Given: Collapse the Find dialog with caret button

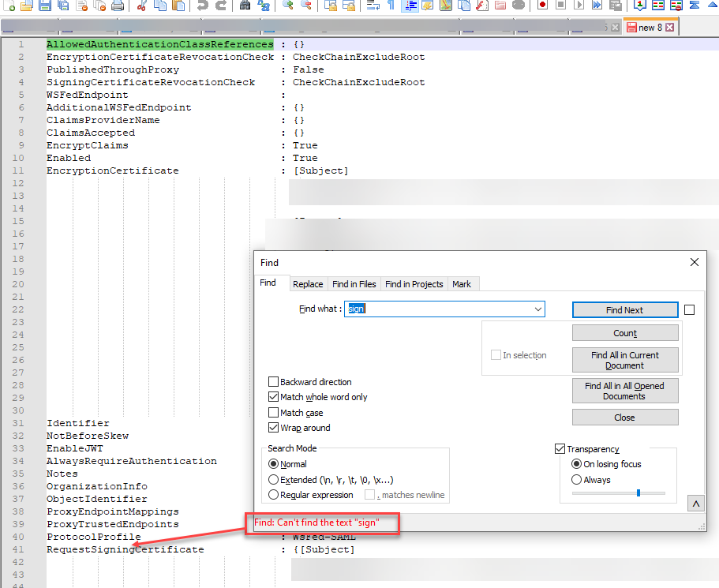Looking at the screenshot, I should pyautogui.click(x=695, y=504).
